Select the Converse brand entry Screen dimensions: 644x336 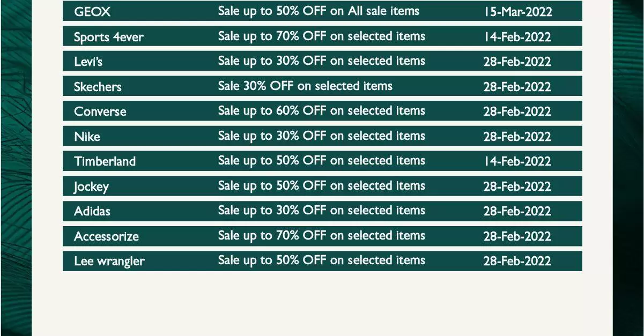coord(100,111)
